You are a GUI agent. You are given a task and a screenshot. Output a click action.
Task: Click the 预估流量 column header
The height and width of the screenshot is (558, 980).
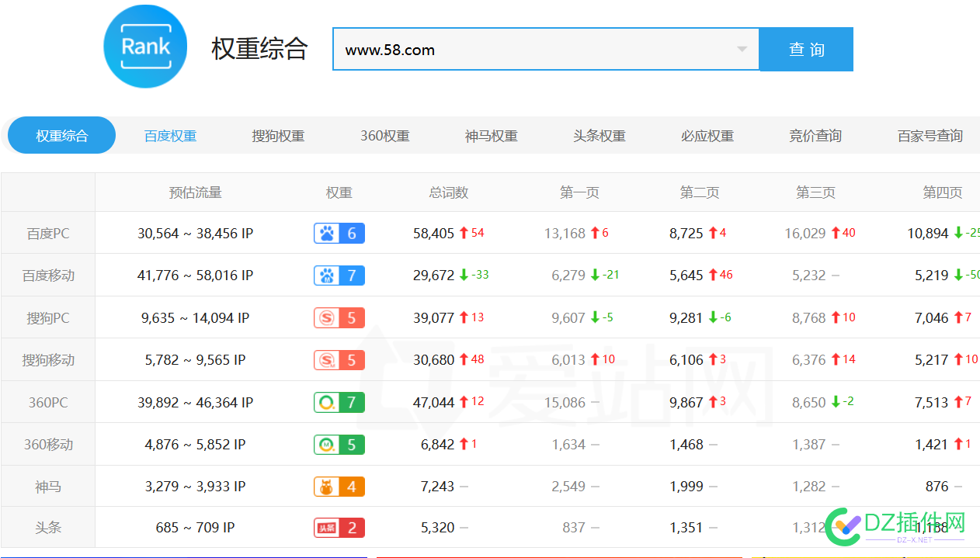coord(196,192)
